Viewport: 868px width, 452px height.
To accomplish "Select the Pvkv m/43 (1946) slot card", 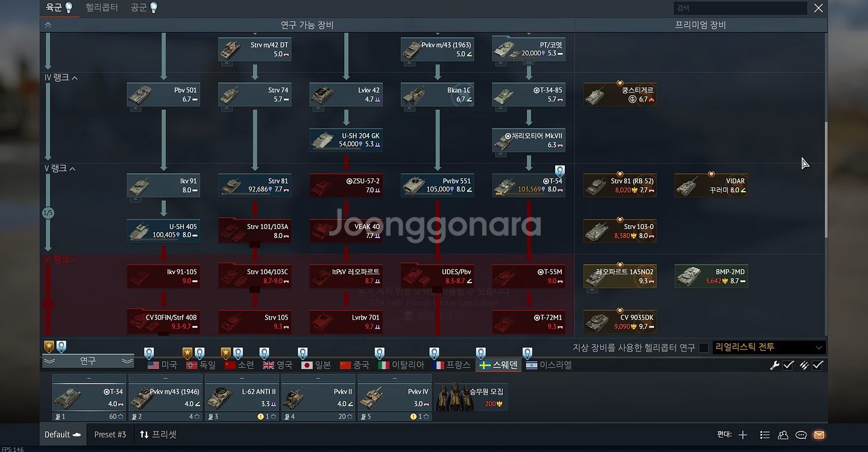I will [x=165, y=398].
